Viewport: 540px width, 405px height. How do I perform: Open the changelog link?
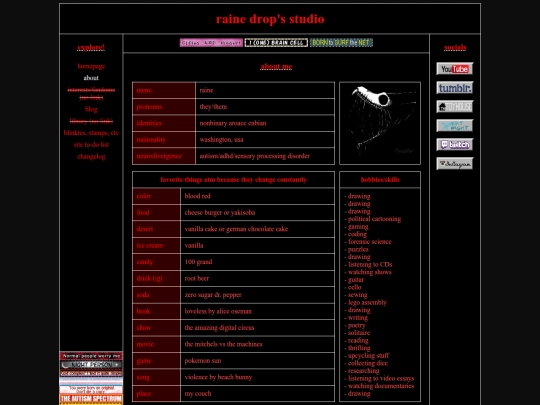coord(91,156)
